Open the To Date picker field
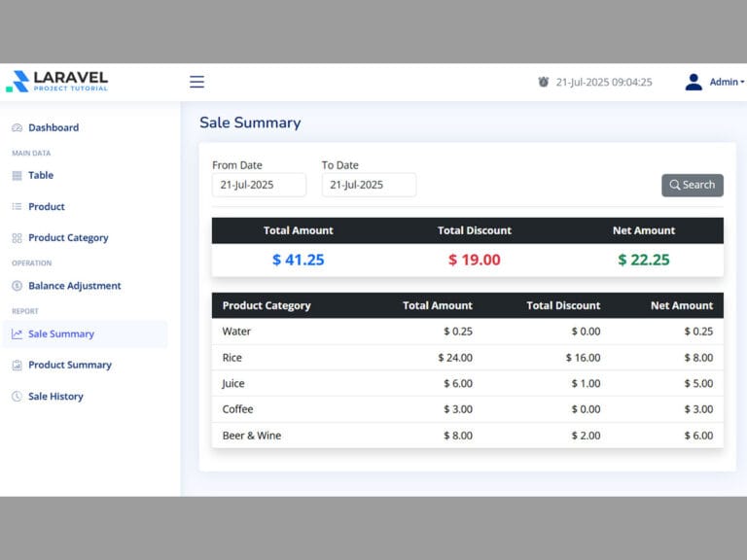This screenshot has width=747, height=560. coord(369,185)
